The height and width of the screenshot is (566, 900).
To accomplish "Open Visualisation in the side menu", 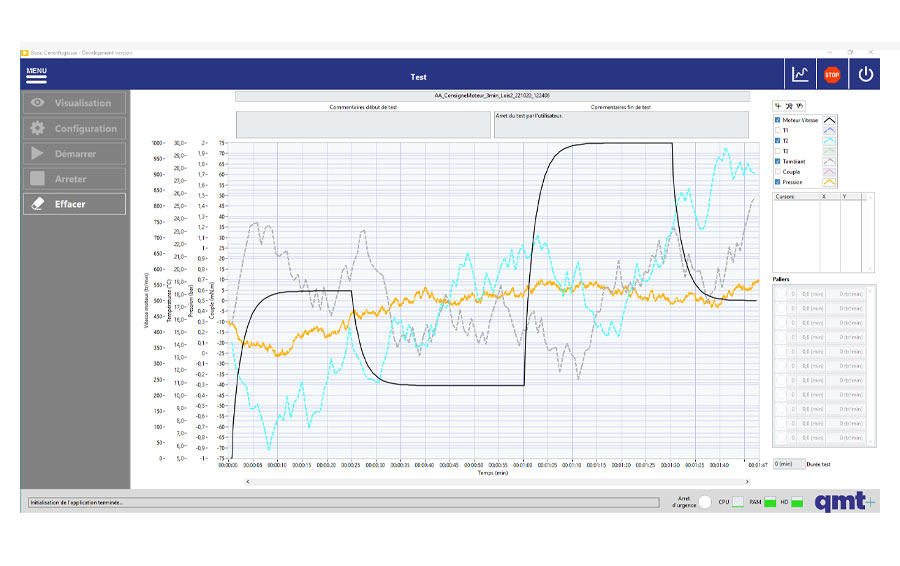I will [75, 103].
